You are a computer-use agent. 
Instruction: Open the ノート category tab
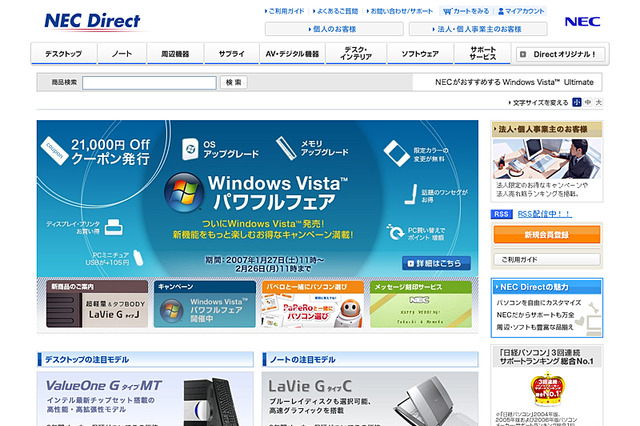pos(122,53)
